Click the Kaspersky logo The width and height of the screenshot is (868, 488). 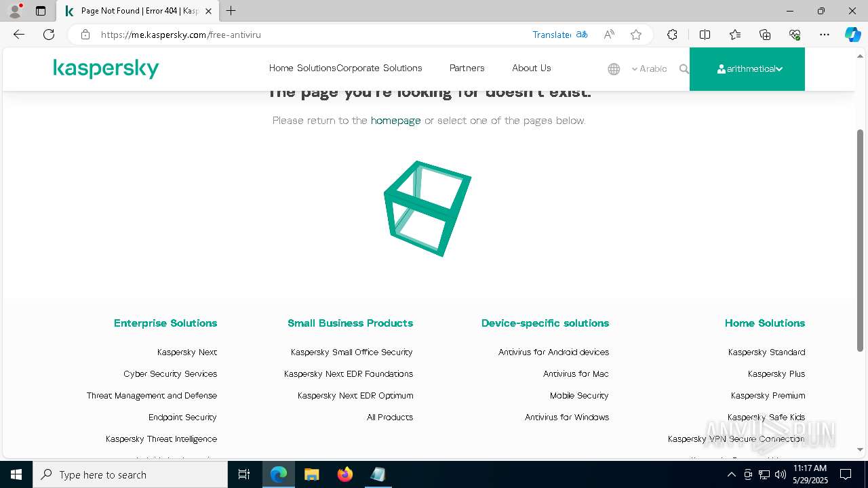(106, 68)
